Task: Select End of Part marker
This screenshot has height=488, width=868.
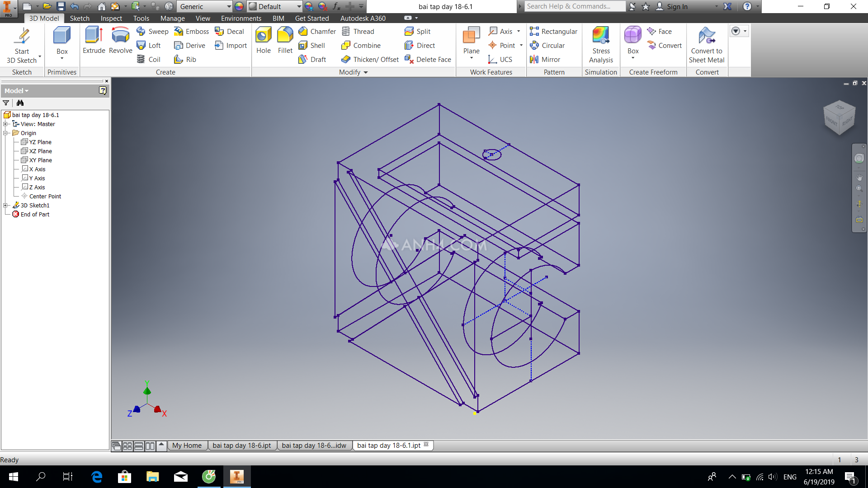Action: click(x=31, y=214)
